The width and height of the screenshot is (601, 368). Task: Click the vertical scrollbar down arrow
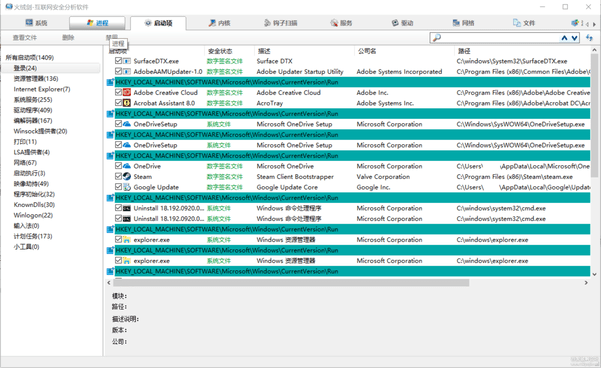click(x=594, y=274)
